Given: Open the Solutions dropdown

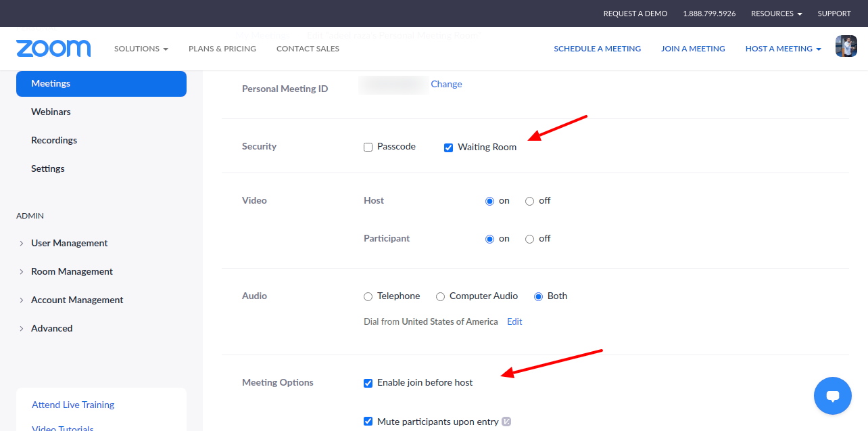Looking at the screenshot, I should pos(141,49).
